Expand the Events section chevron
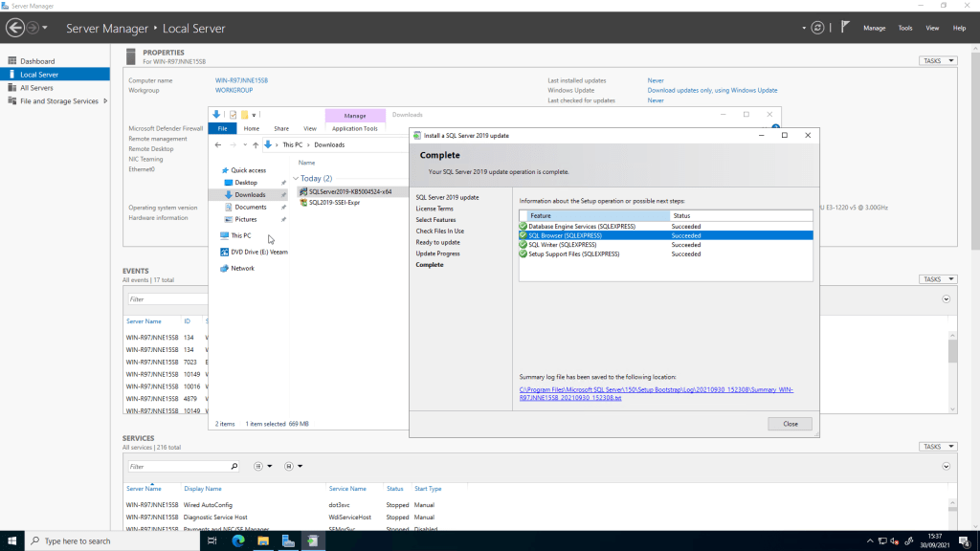The image size is (980, 551). click(x=947, y=299)
